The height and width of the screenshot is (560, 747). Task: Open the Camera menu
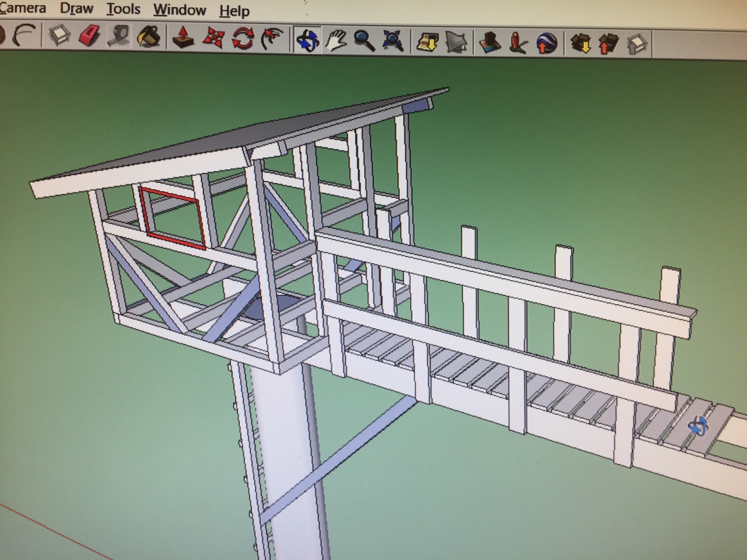22,8
